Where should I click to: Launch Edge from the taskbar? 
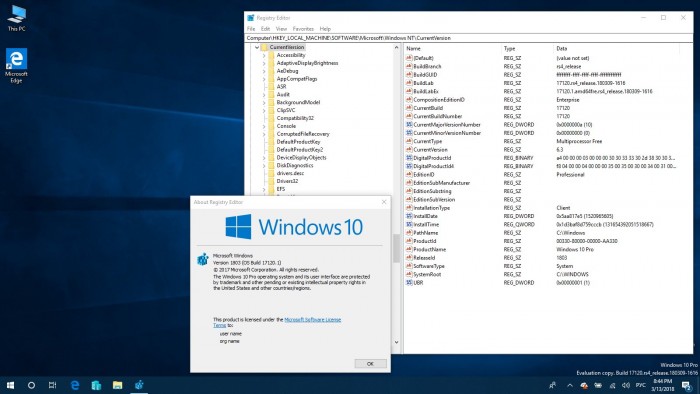coord(75,385)
